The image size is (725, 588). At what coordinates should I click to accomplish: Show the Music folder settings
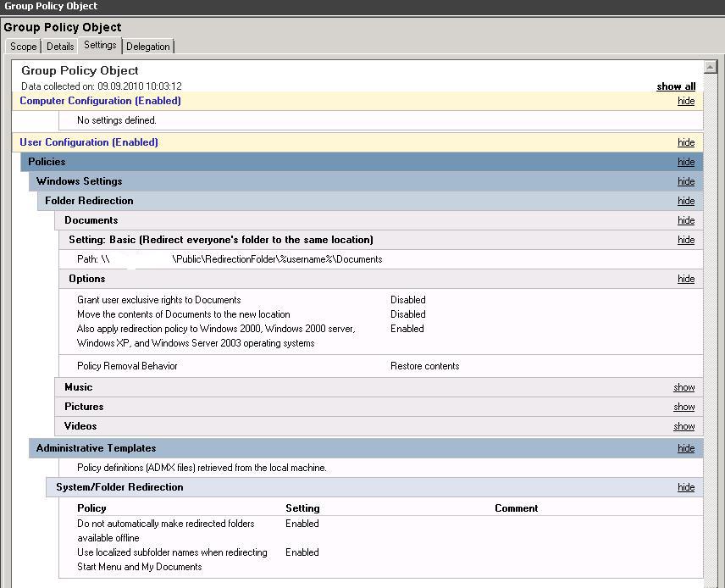(x=683, y=387)
